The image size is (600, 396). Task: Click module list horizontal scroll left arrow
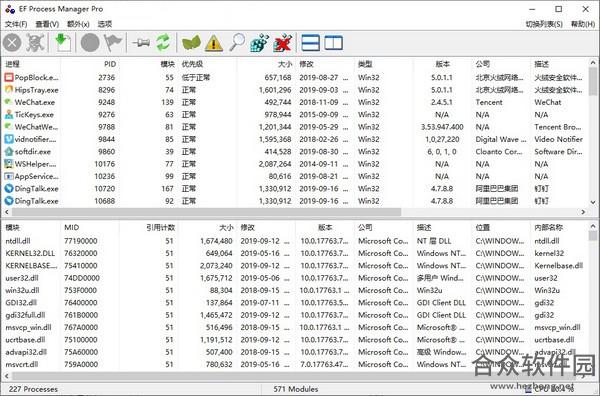click(7, 376)
